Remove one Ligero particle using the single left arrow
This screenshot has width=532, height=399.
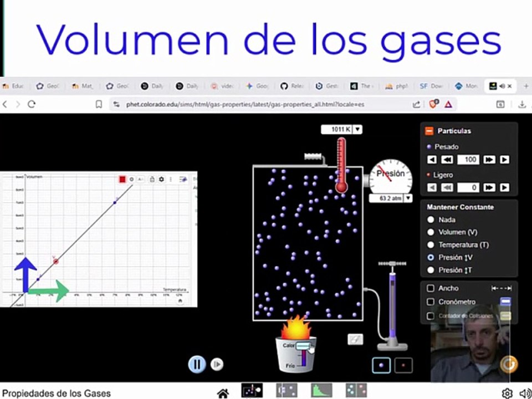pyautogui.click(x=432, y=187)
